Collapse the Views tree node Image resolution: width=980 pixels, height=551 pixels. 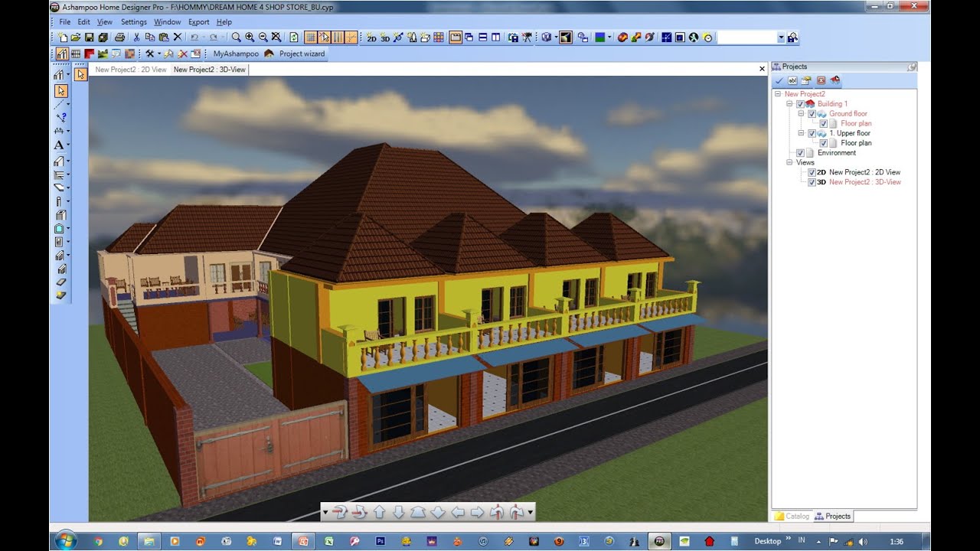[x=790, y=162]
